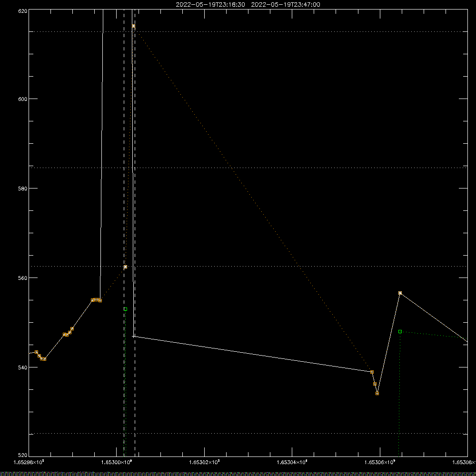Viewport: 476px width, 476px height.
Task: Select the orange marker on the 562 dotted line
Action: pyautogui.click(x=125, y=267)
